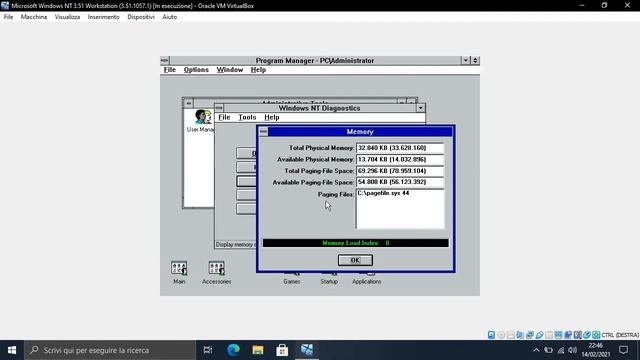Select User Manager icon in Administrative Tools

203,117
